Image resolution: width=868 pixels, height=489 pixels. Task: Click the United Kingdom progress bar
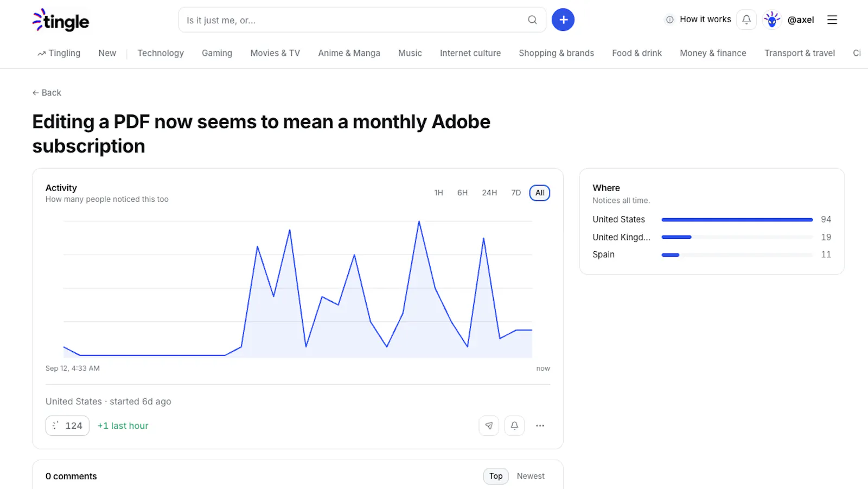737,237
